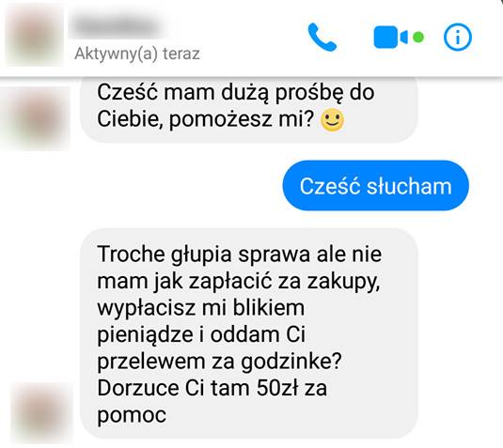This screenshot has height=448, width=503.
Task: Click the empty chat area left of 'Cześć słucham'
Action: (141, 186)
